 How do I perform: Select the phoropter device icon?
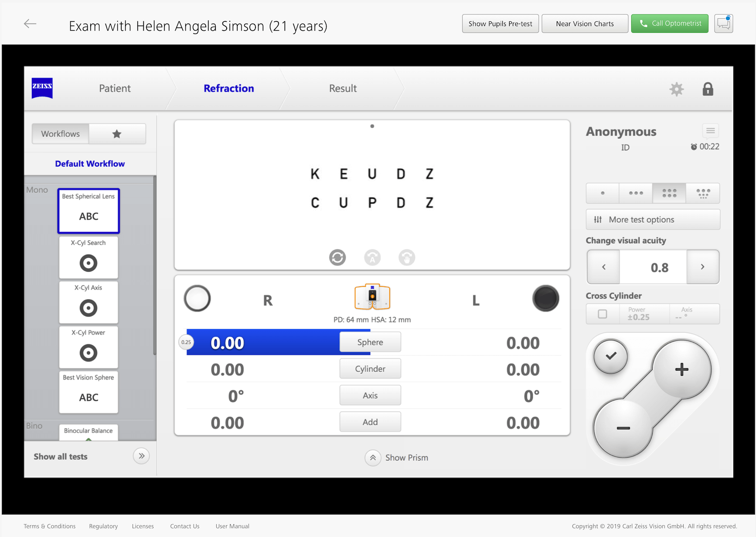pyautogui.click(x=372, y=296)
